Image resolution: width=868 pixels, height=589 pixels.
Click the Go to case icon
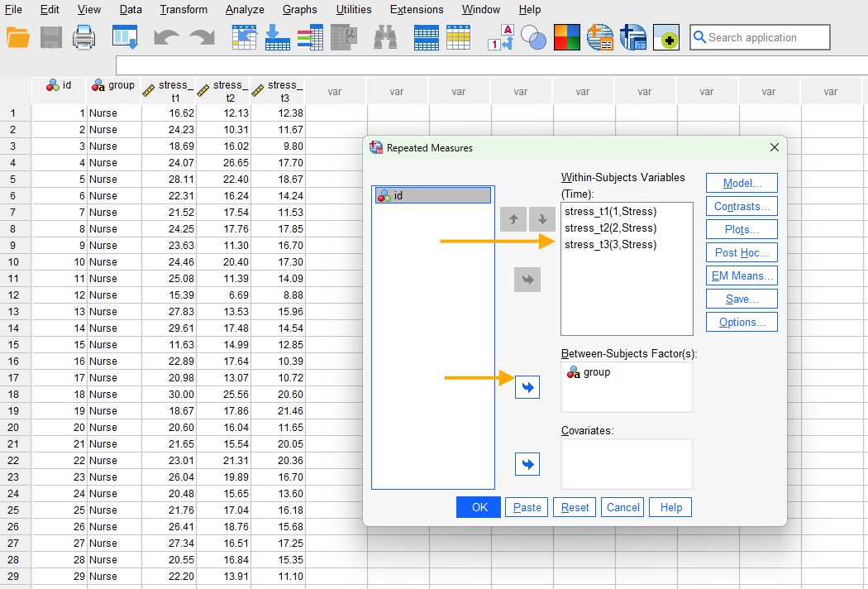[x=244, y=38]
